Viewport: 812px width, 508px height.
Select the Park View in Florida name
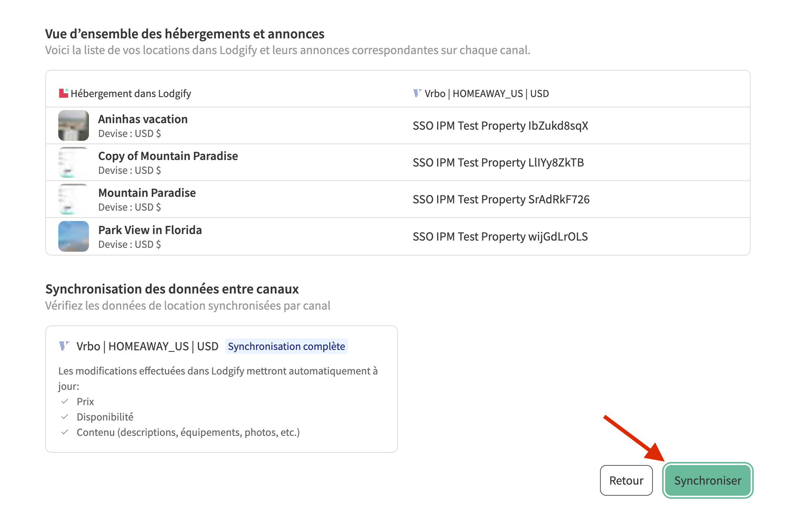150,230
